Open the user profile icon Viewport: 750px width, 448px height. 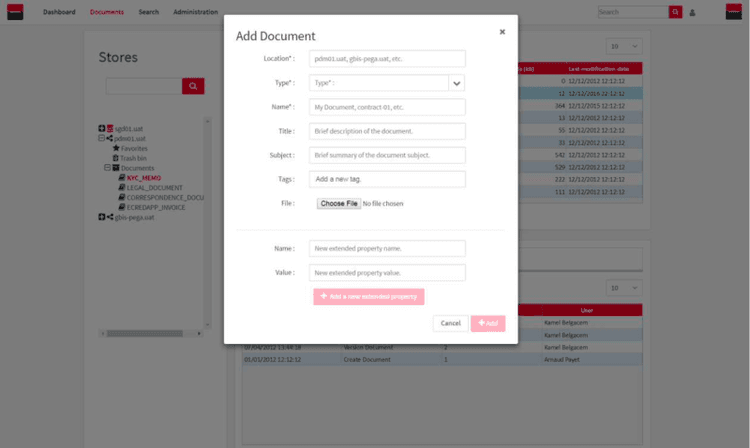[x=692, y=13]
